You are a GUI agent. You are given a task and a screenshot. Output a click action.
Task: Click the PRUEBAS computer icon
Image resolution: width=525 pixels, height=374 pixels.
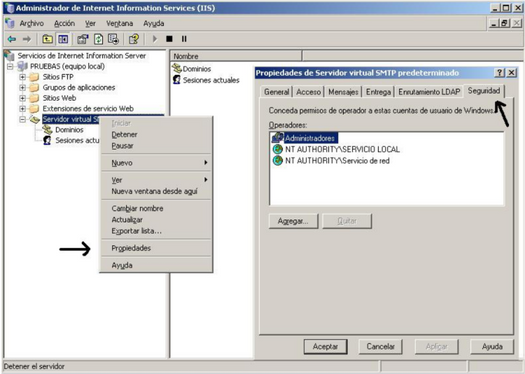point(22,66)
